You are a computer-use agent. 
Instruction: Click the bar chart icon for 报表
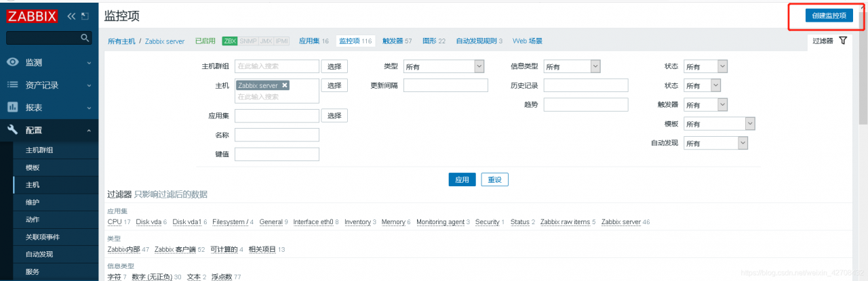click(12, 107)
